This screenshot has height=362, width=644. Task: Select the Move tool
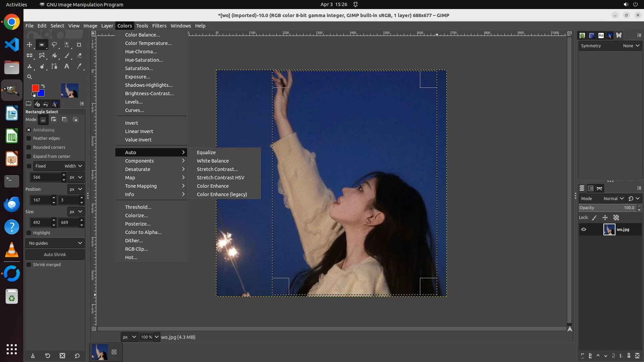point(30,45)
